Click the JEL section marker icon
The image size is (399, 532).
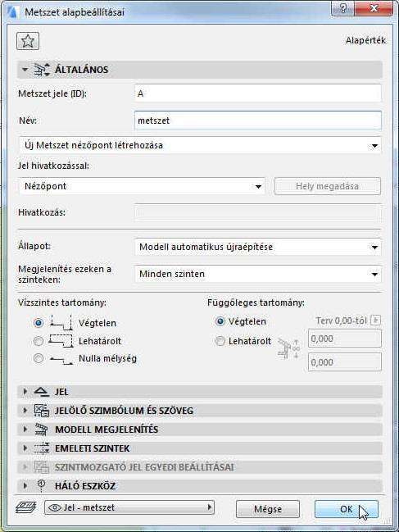42,392
